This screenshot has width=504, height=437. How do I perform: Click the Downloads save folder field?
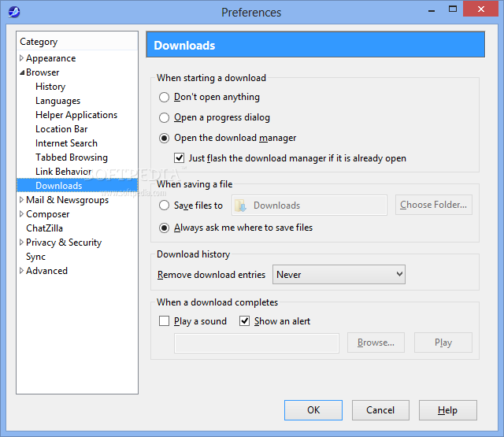pyautogui.click(x=309, y=206)
